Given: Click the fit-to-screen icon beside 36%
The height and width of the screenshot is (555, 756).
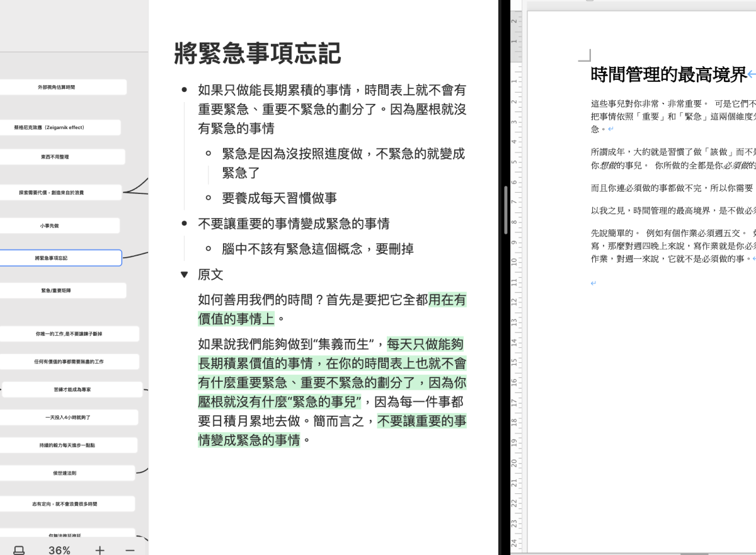Looking at the screenshot, I should 20,550.
